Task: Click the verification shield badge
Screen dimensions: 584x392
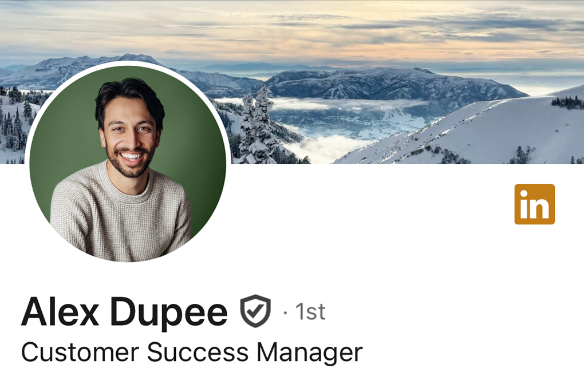Action: tap(255, 311)
